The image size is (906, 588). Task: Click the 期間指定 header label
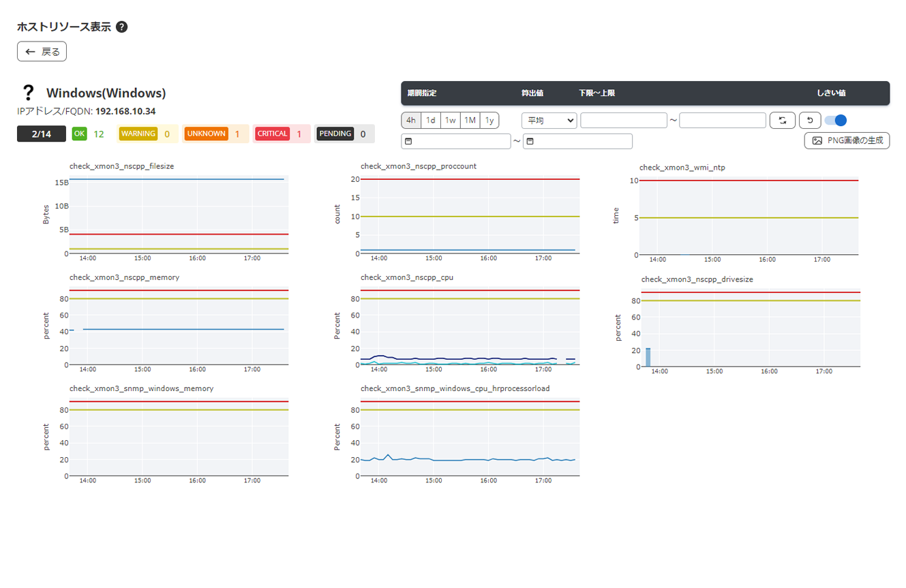[x=422, y=93]
